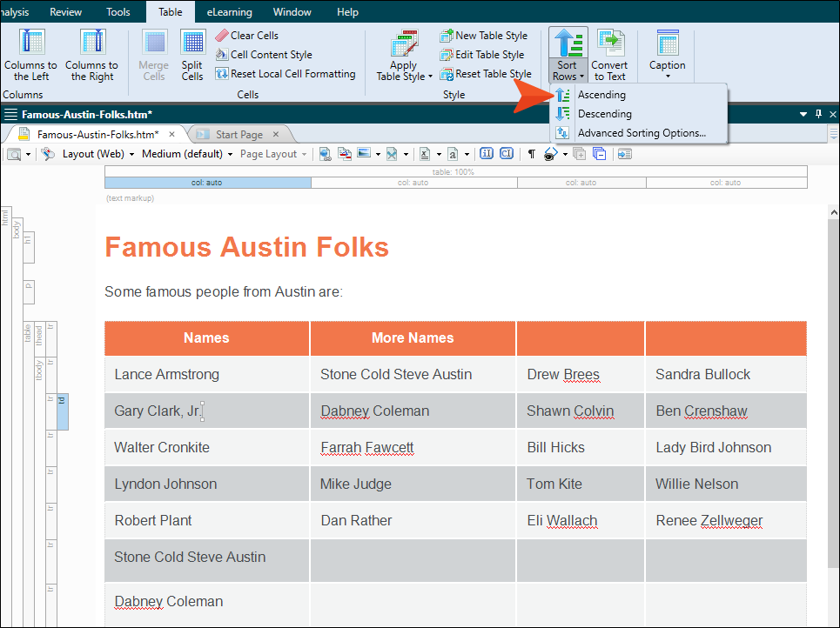
Task: Switch to the Start Page tab
Action: point(239,134)
